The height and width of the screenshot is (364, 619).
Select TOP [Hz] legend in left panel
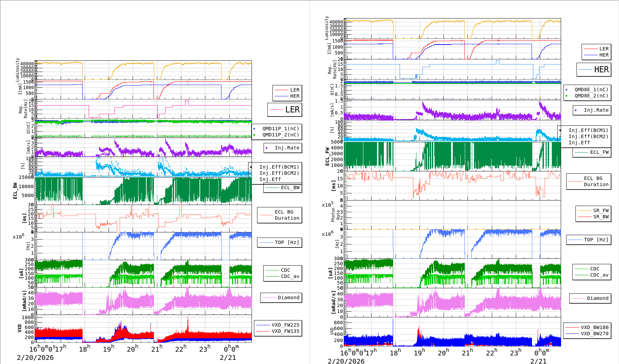[287, 242]
